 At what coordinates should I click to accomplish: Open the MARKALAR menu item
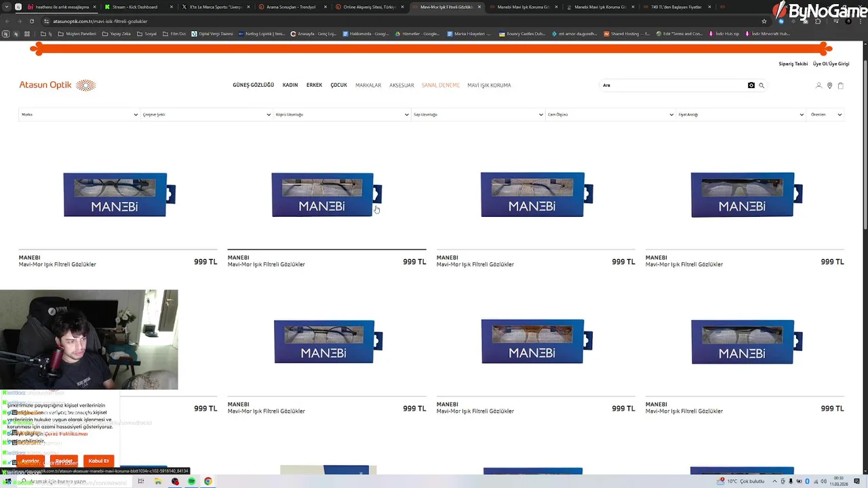tap(368, 85)
